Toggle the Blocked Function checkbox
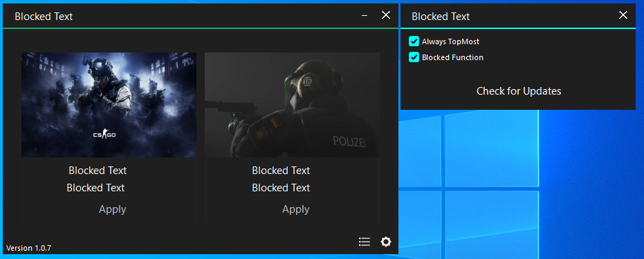644x259 pixels. point(414,57)
